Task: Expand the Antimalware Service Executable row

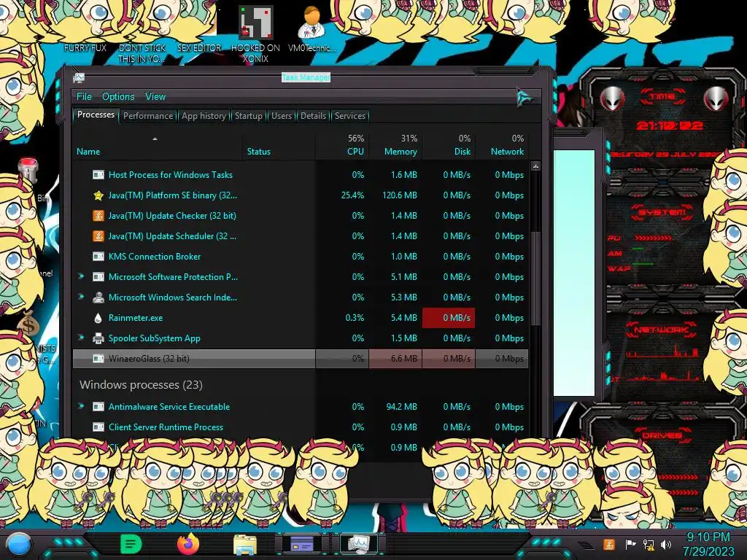Action: click(x=81, y=406)
